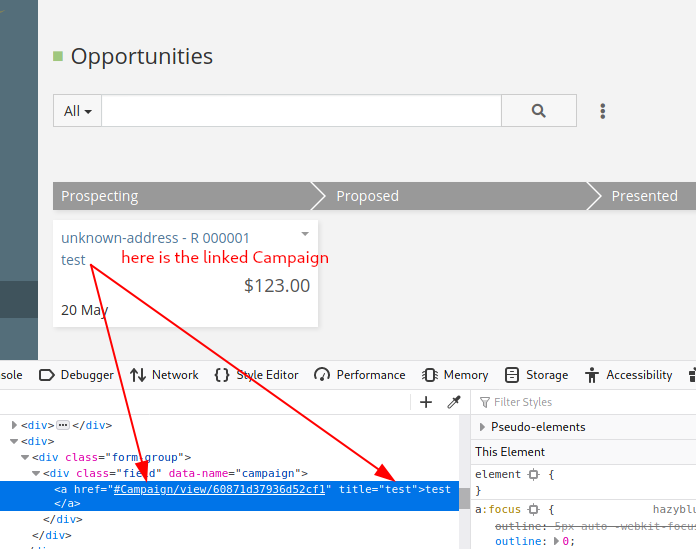Screen dimensions: 696x549
Task: Collapse the form-group div node
Action: pyautogui.click(x=25, y=457)
